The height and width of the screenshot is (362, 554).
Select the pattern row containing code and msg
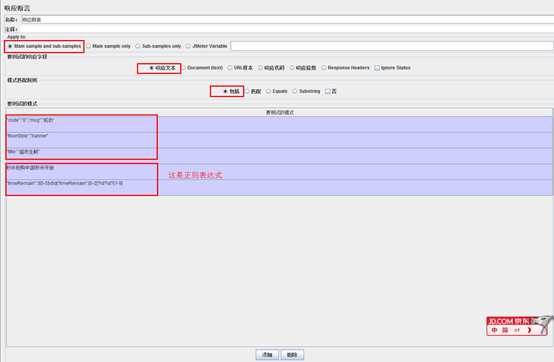[x=279, y=124]
